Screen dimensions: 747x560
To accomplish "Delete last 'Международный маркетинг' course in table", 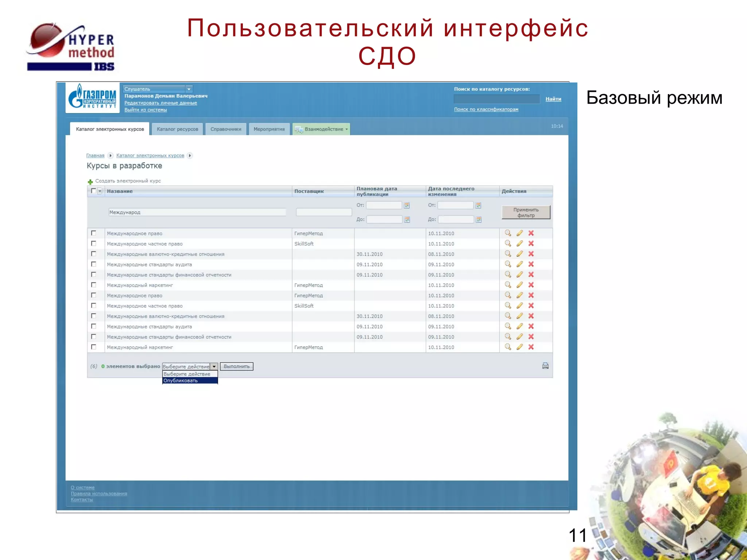I will 531,347.
